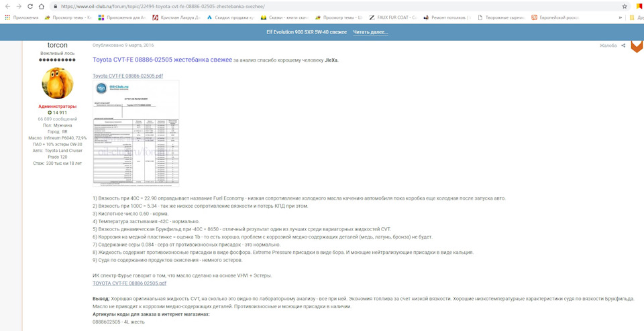The height and width of the screenshot is (331, 644).
Task: Select 'Масло: Infineum P6040' profile field
Action: 58,141
